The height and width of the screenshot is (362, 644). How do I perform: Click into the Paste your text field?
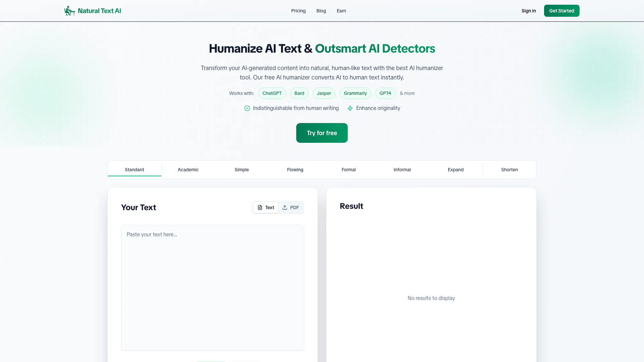click(212, 288)
